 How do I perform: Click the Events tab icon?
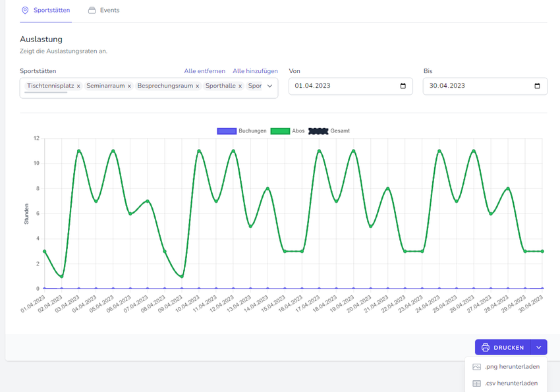tap(92, 11)
